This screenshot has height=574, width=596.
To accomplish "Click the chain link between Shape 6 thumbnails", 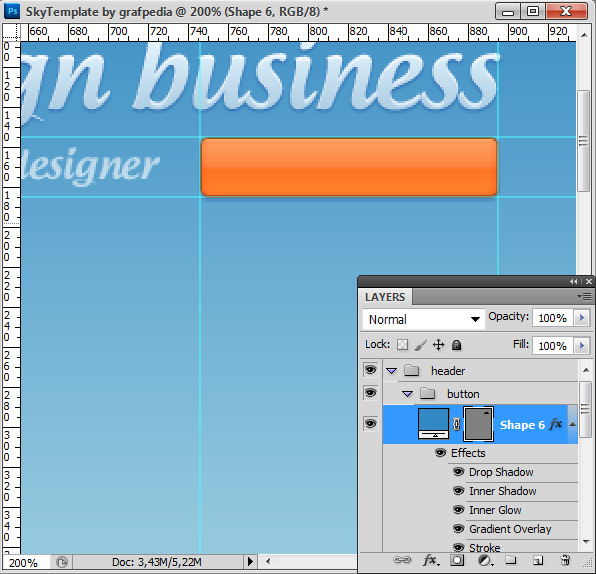I will pyautogui.click(x=457, y=424).
